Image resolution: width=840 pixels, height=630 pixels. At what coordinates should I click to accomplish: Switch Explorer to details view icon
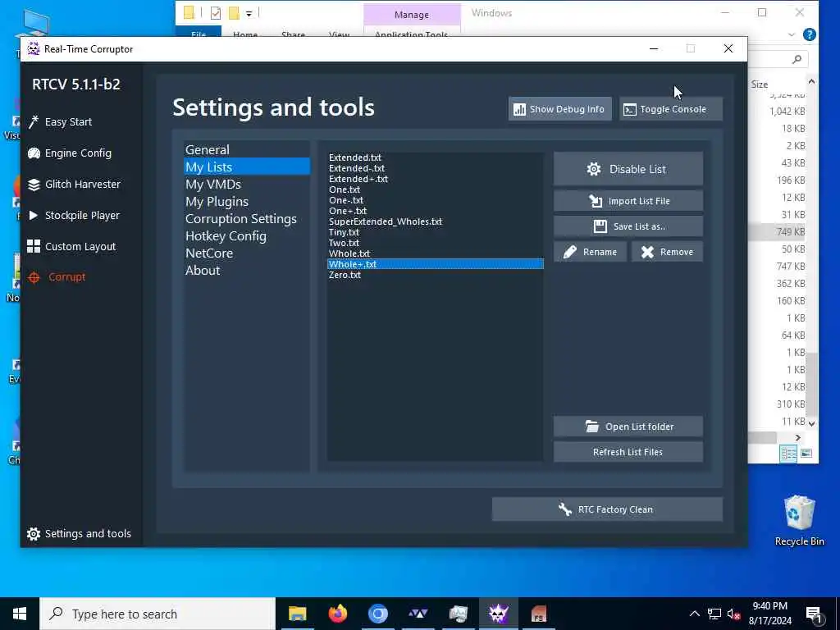point(788,454)
